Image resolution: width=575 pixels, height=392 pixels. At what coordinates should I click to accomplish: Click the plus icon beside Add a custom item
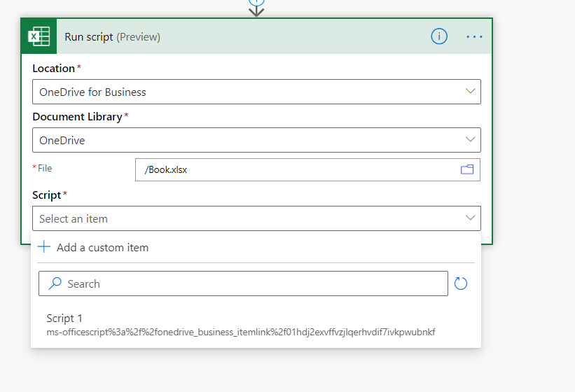pos(44,246)
